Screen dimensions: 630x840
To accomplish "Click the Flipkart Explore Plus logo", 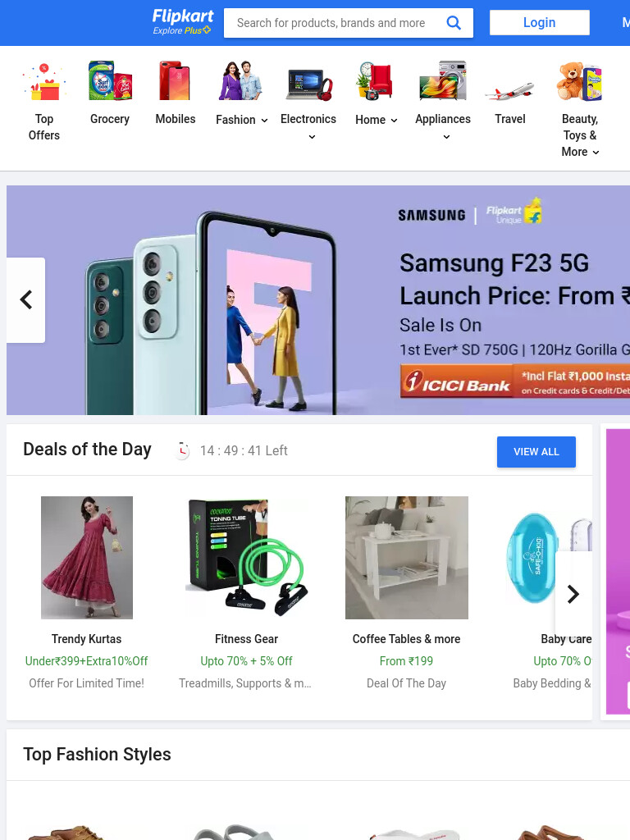I will click(182, 22).
